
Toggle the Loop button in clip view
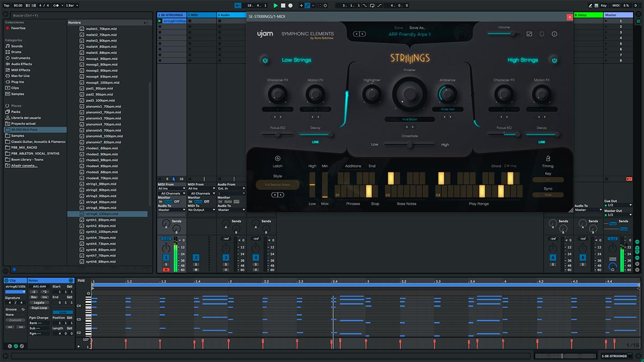(x=63, y=312)
